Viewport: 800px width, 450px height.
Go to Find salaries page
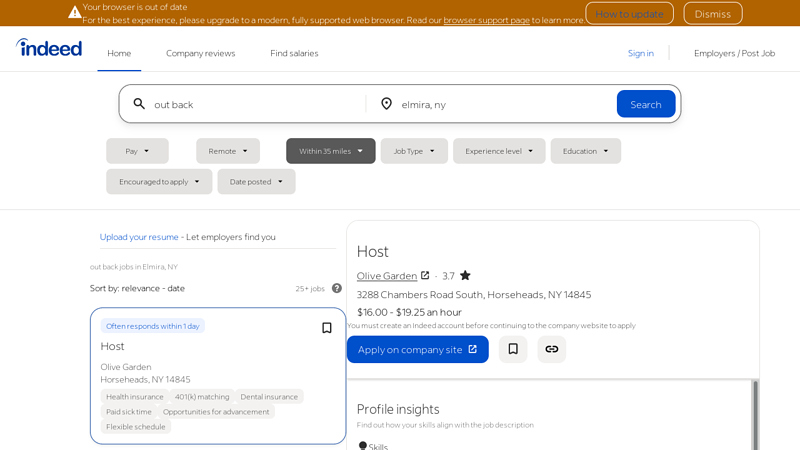pyautogui.click(x=294, y=53)
